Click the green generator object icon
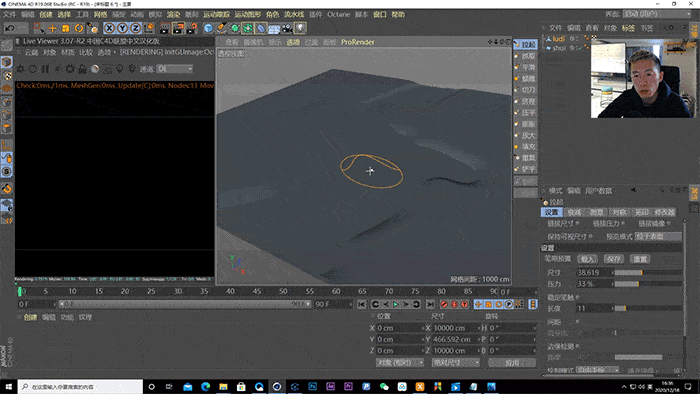700x394 pixels. pos(235,28)
